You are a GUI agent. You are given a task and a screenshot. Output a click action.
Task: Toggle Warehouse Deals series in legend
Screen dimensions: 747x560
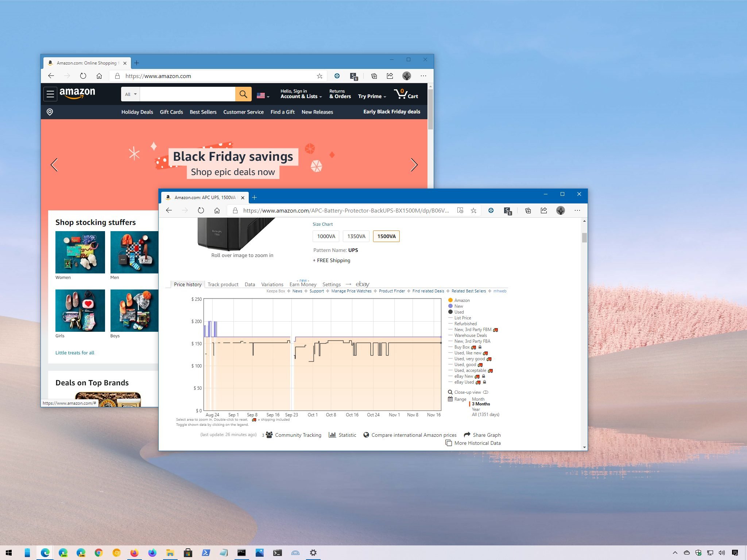(468, 335)
